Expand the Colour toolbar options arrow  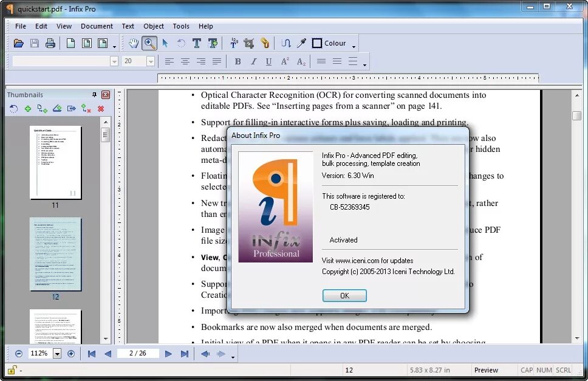pyautogui.click(x=354, y=47)
